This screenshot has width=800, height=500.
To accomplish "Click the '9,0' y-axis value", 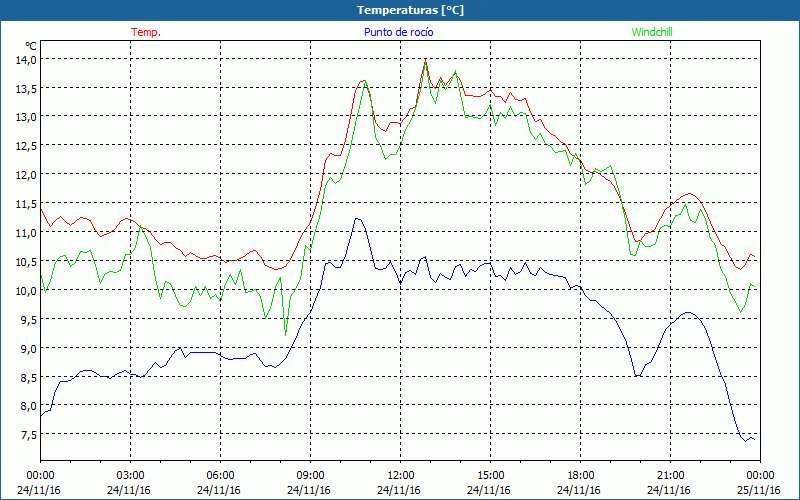I will tap(29, 348).
